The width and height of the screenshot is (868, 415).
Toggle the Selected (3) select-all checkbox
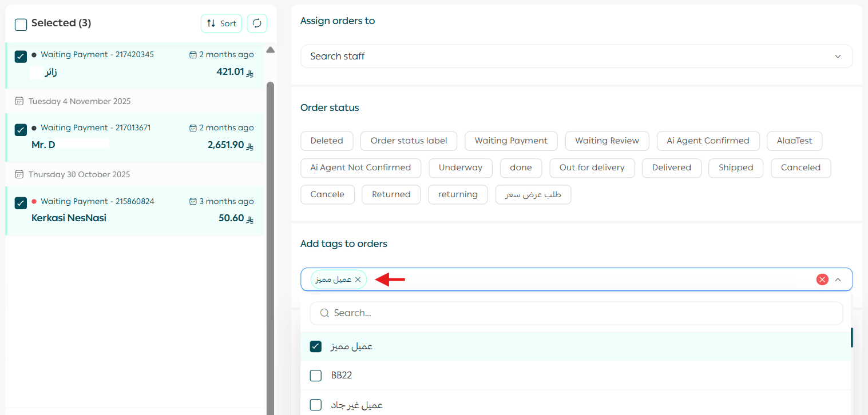click(x=21, y=24)
